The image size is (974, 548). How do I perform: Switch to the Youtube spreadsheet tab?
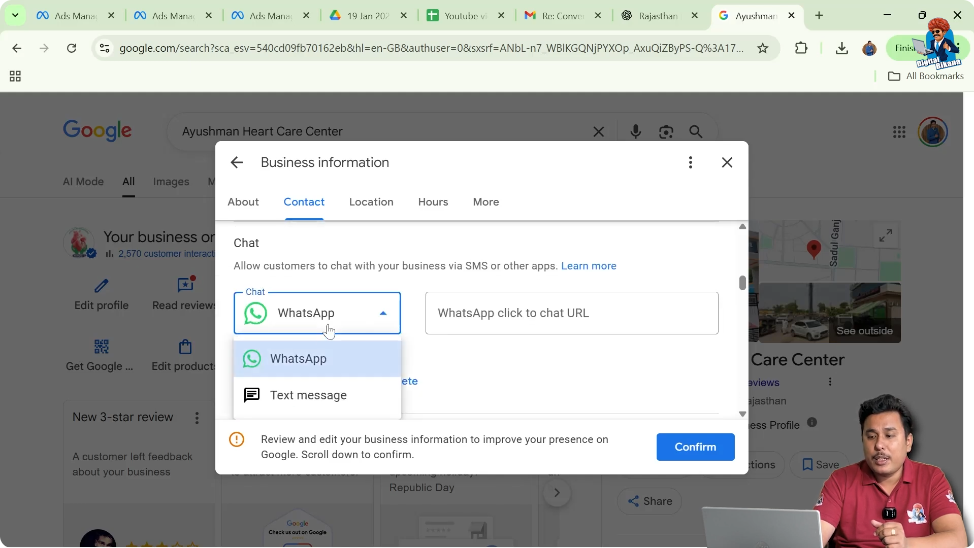click(x=465, y=16)
